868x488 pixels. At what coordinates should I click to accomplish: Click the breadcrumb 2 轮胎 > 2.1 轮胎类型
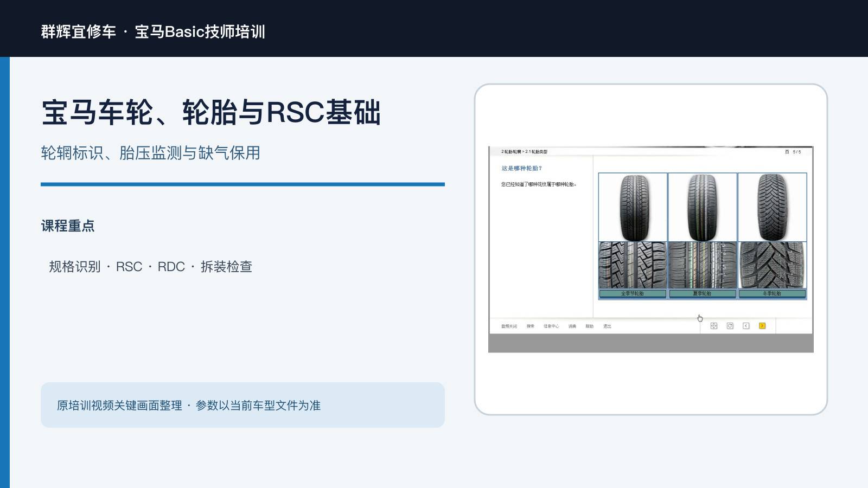coord(524,152)
